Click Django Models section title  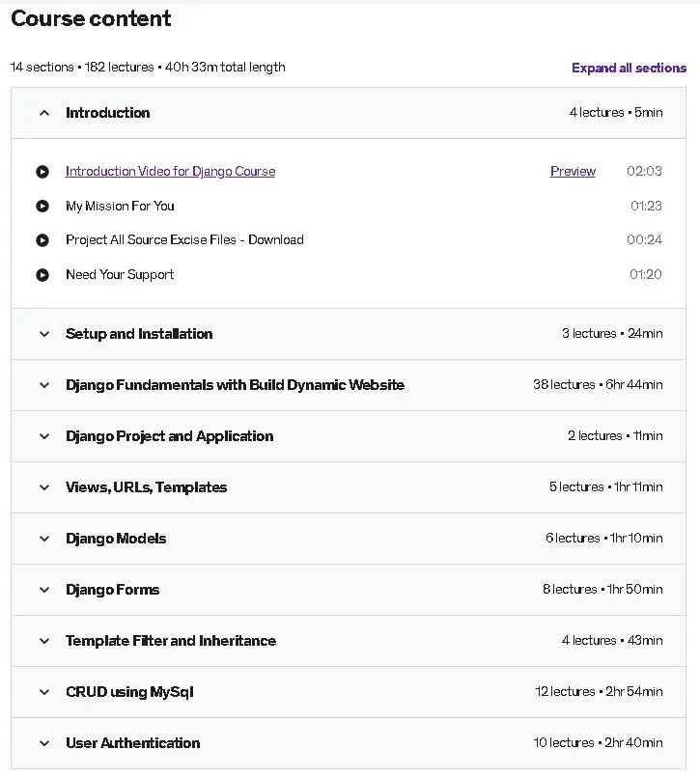(x=116, y=539)
